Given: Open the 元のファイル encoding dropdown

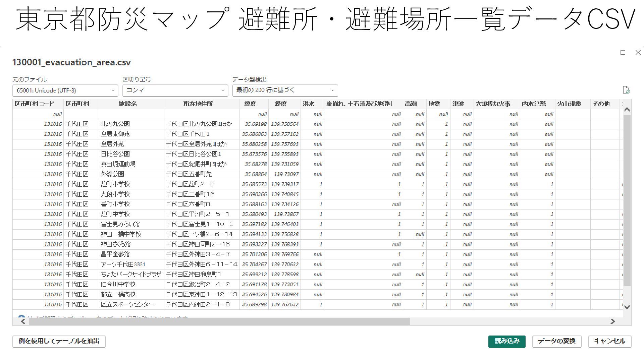Looking at the screenshot, I should point(65,90).
